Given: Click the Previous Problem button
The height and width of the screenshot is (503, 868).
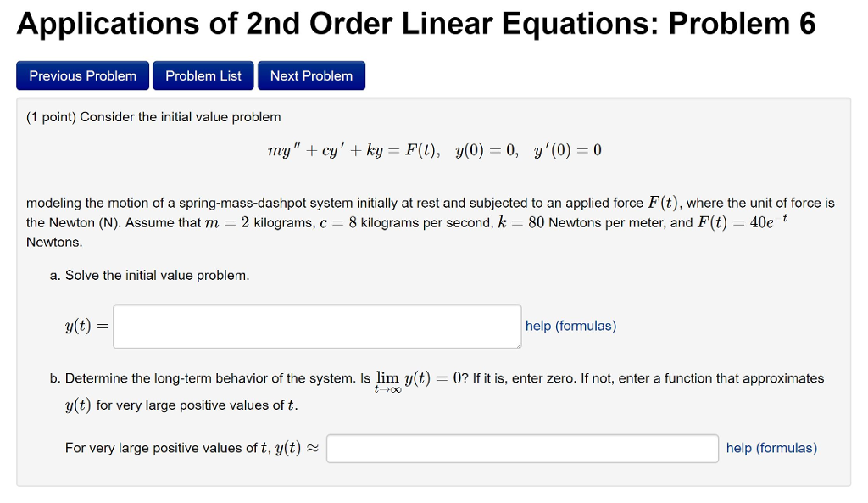Looking at the screenshot, I should pos(82,75).
